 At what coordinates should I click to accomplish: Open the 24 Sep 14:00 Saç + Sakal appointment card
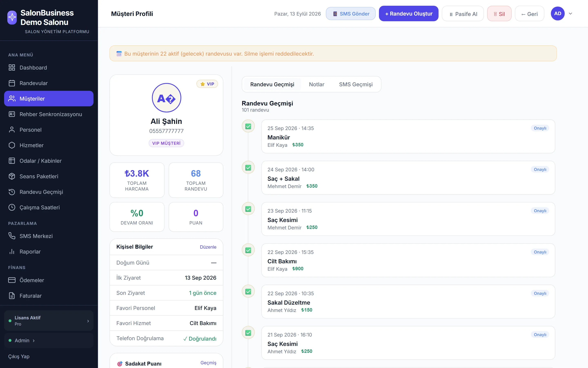pyautogui.click(x=408, y=178)
